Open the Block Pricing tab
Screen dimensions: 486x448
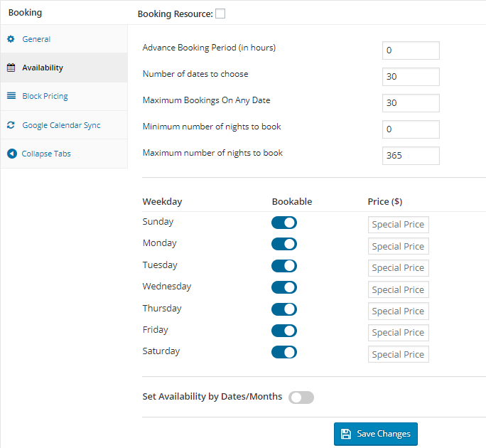[x=45, y=96]
